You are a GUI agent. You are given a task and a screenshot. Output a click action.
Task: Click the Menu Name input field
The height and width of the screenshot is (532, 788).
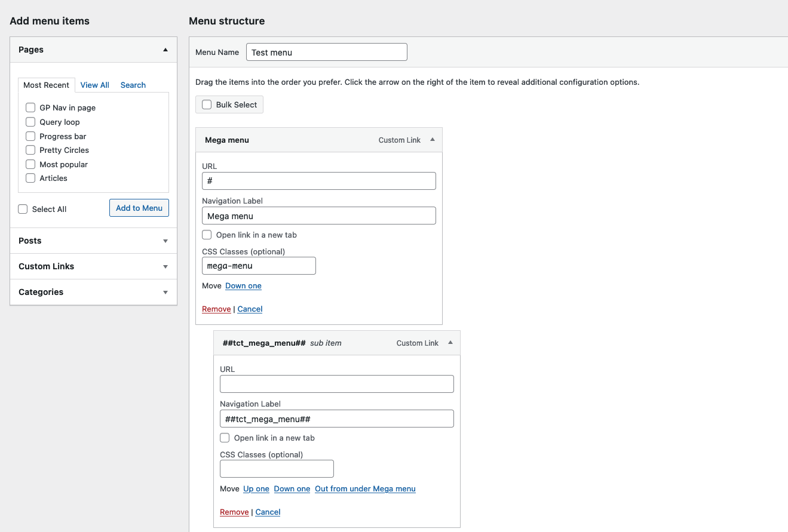click(x=326, y=52)
